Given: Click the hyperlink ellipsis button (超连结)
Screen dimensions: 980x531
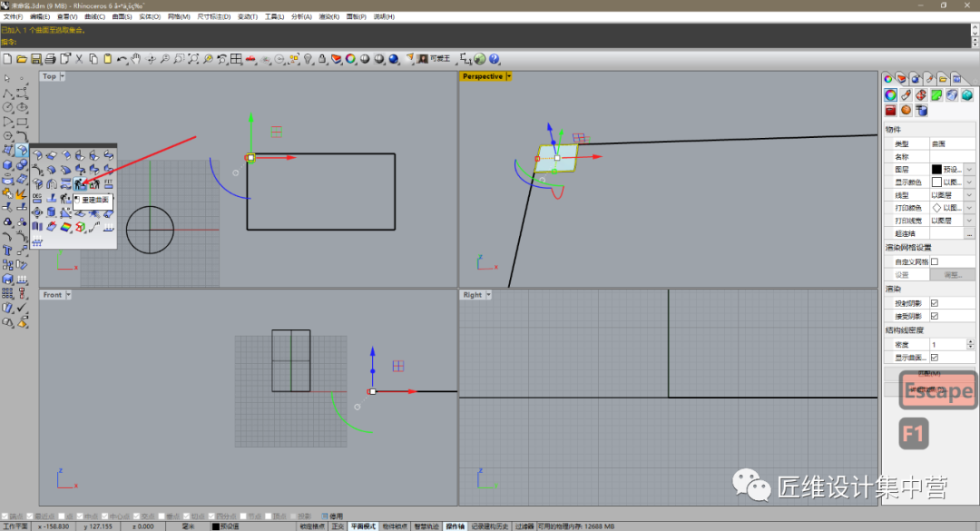Looking at the screenshot, I should (969, 234).
